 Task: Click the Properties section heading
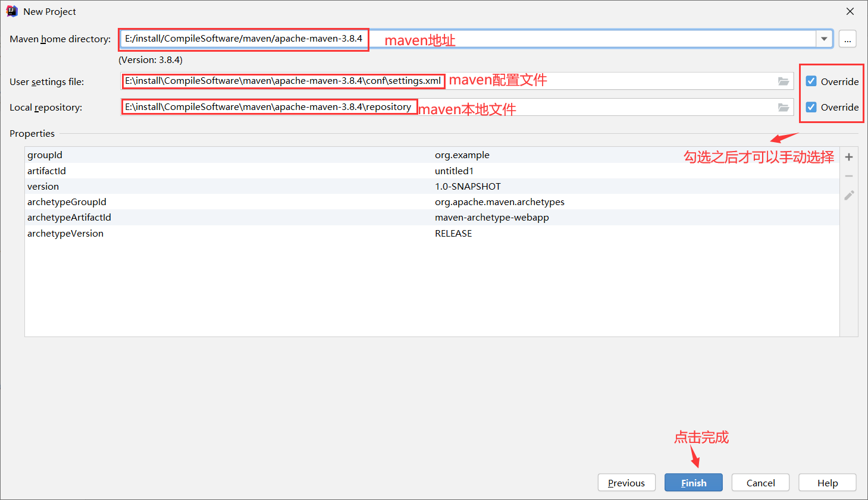pos(32,134)
